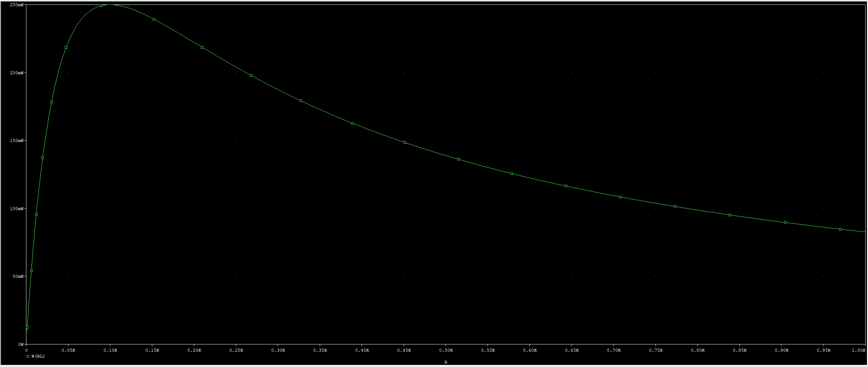Click the 0.80K x-axis label
The height and width of the screenshot is (367, 868).
click(698, 350)
